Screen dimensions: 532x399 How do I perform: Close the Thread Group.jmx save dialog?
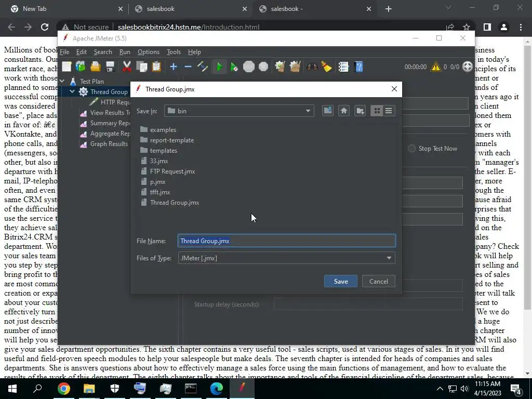click(x=394, y=89)
